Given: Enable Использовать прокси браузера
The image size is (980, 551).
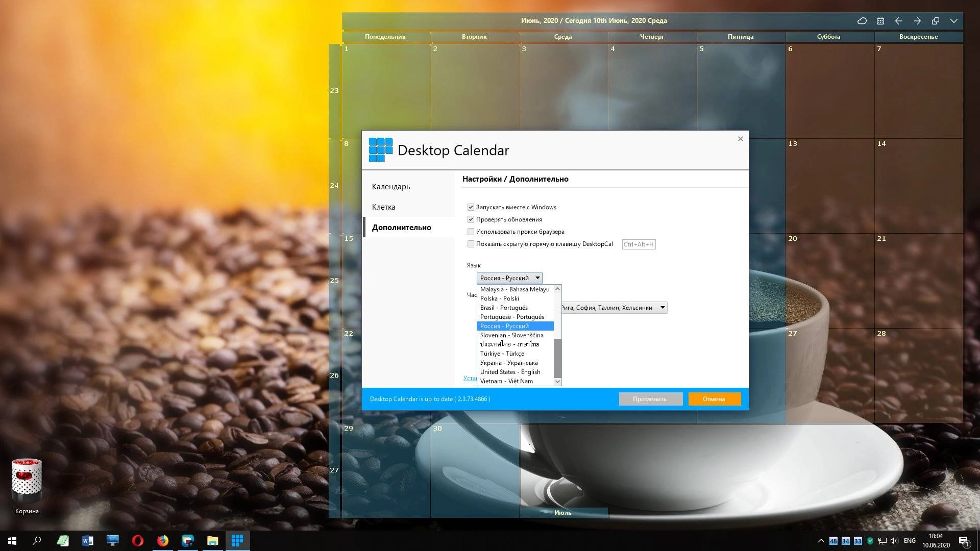Looking at the screenshot, I should 471,232.
